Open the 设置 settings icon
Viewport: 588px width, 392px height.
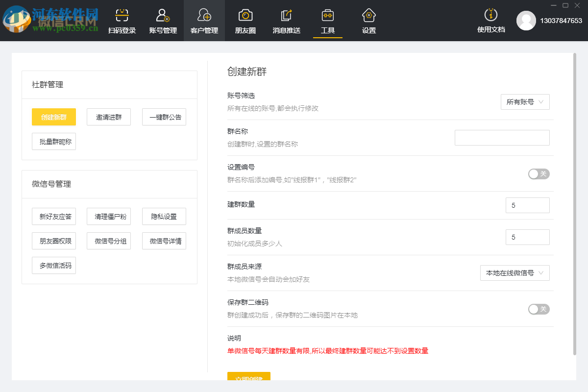[368, 15]
